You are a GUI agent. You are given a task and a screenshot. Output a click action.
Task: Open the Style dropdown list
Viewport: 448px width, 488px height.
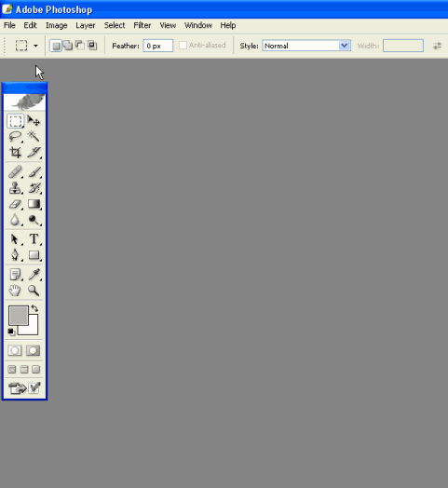pos(306,46)
